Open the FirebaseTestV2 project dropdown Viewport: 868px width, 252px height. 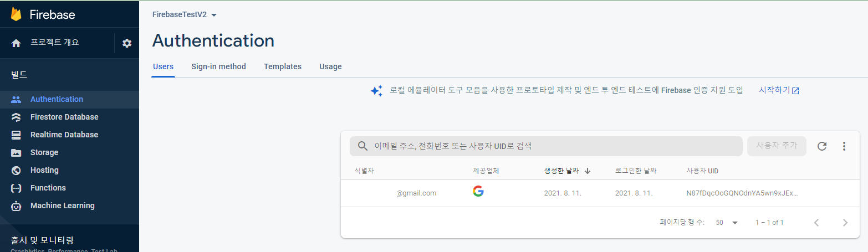185,15
